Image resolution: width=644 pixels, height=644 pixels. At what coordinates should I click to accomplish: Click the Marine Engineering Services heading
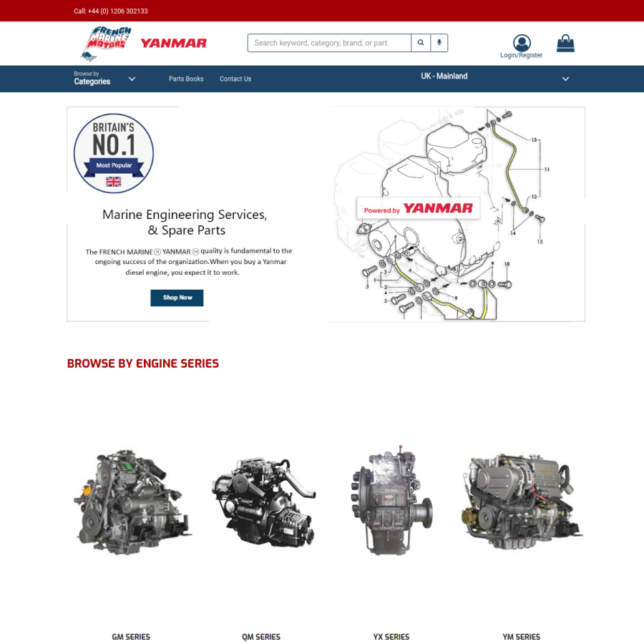click(185, 223)
